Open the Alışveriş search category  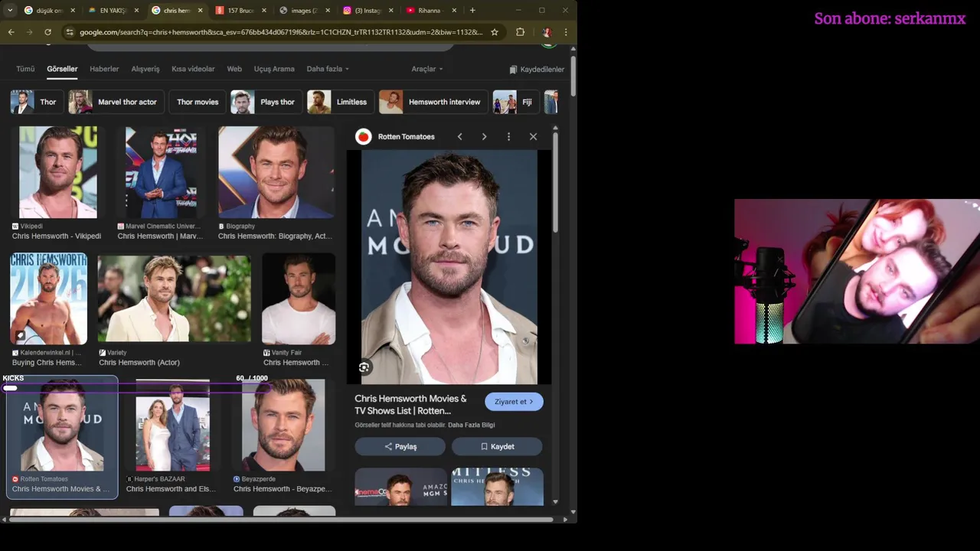pos(145,69)
